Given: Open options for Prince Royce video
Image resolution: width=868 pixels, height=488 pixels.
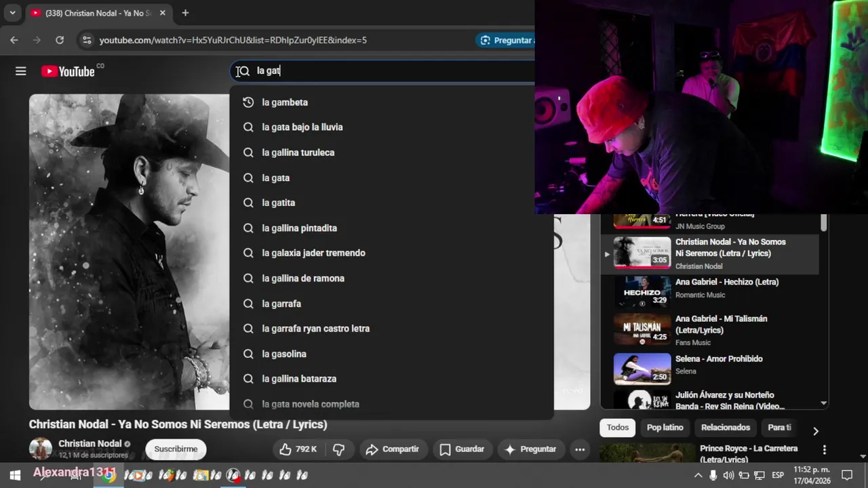Looking at the screenshot, I should 825,449.
